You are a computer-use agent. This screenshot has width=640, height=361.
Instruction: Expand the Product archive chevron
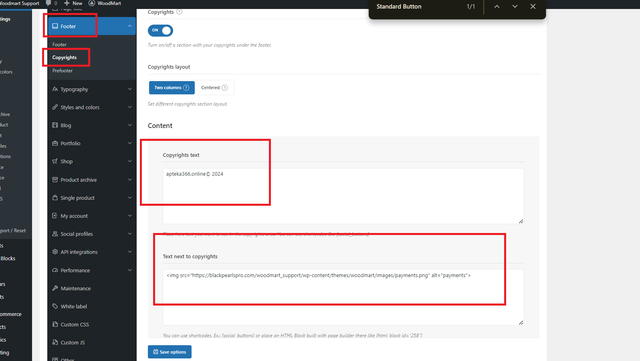130,180
